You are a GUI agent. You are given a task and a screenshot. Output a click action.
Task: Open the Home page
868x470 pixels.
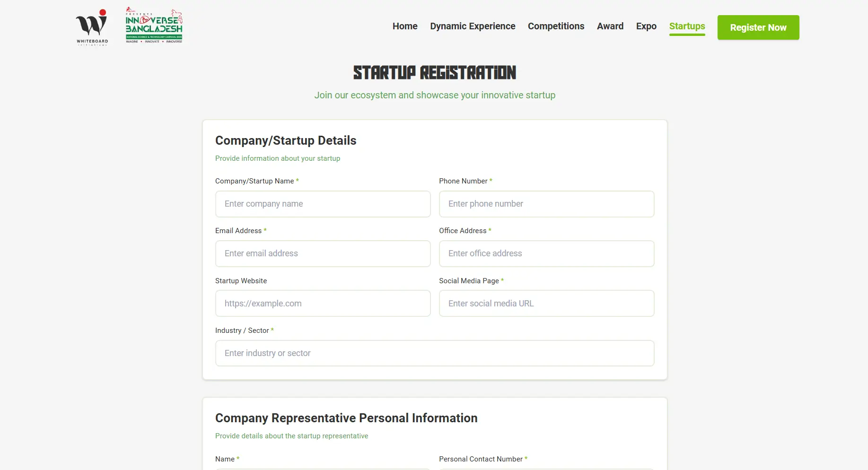pos(404,26)
